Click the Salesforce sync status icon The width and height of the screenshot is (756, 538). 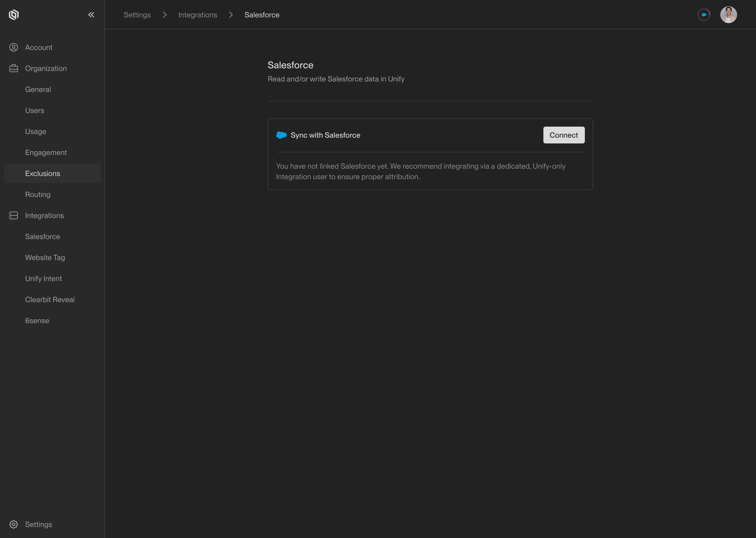[x=704, y=14]
